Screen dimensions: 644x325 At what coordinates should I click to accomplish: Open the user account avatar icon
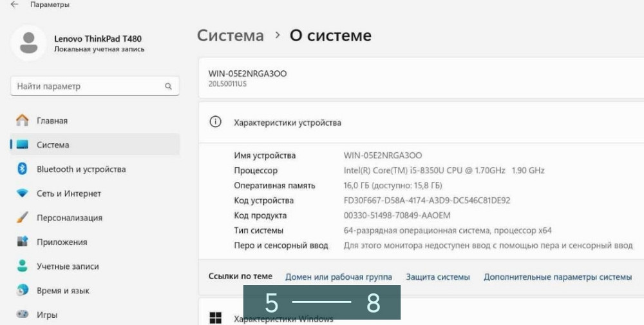click(28, 43)
